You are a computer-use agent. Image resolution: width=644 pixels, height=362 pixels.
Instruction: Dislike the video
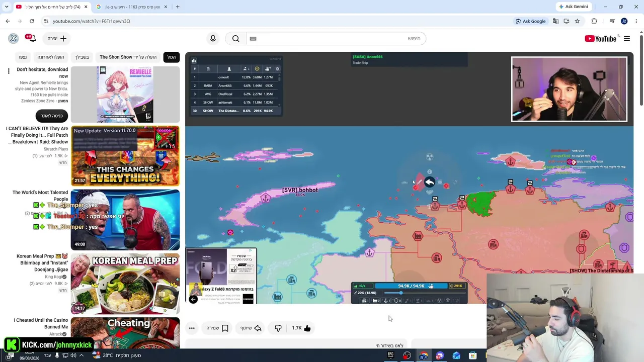pos(278,328)
